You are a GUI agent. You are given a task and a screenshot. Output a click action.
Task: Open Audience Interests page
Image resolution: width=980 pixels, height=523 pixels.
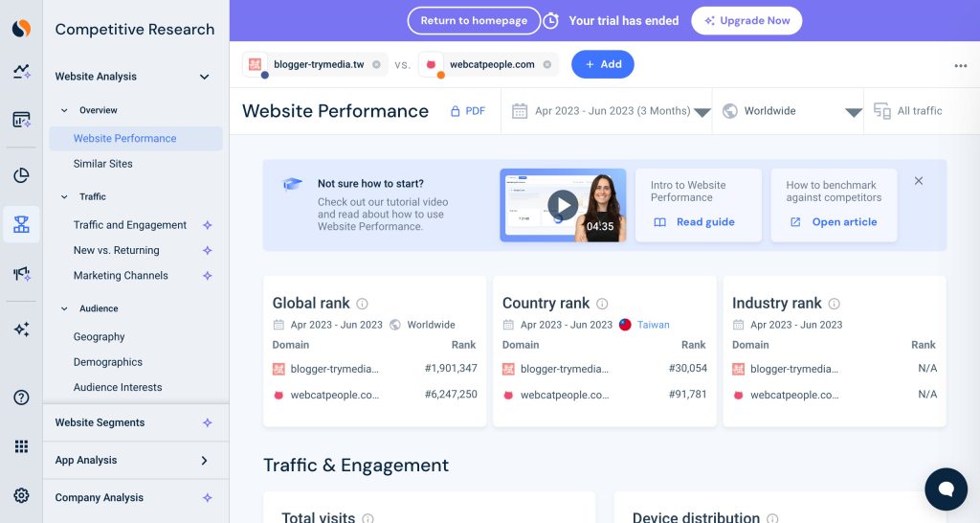click(x=118, y=387)
